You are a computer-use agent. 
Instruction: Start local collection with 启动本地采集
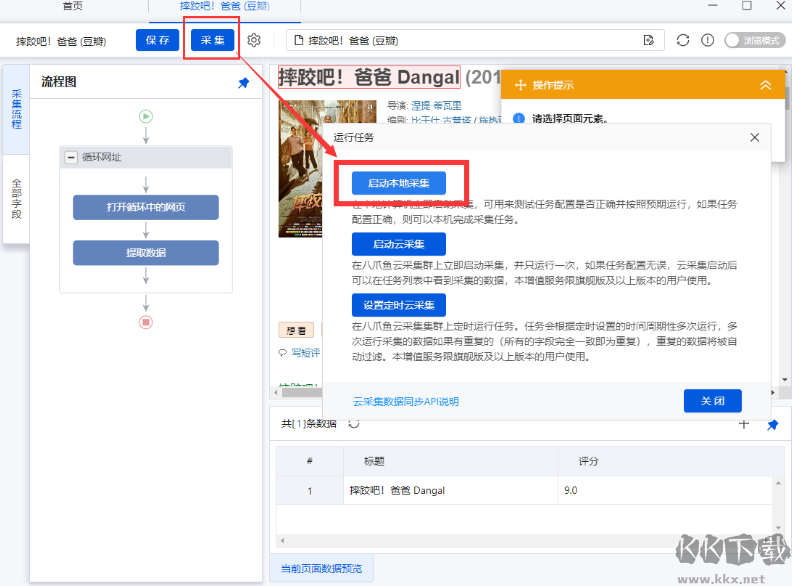(x=399, y=183)
